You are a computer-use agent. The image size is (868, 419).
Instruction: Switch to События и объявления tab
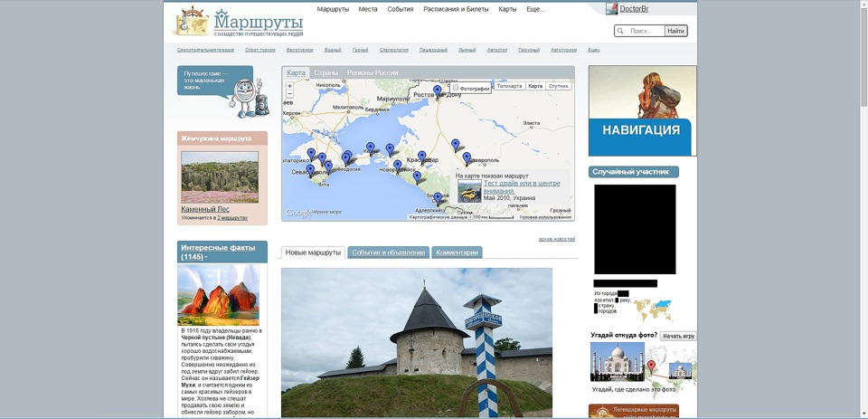point(389,252)
